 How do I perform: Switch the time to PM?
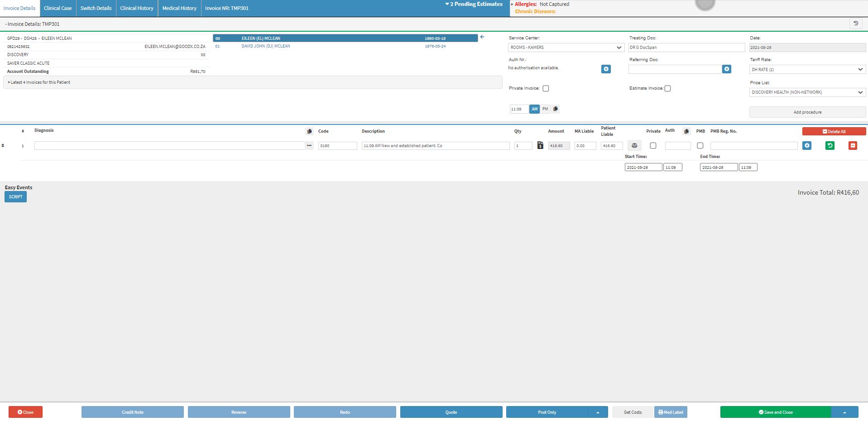[x=545, y=109]
